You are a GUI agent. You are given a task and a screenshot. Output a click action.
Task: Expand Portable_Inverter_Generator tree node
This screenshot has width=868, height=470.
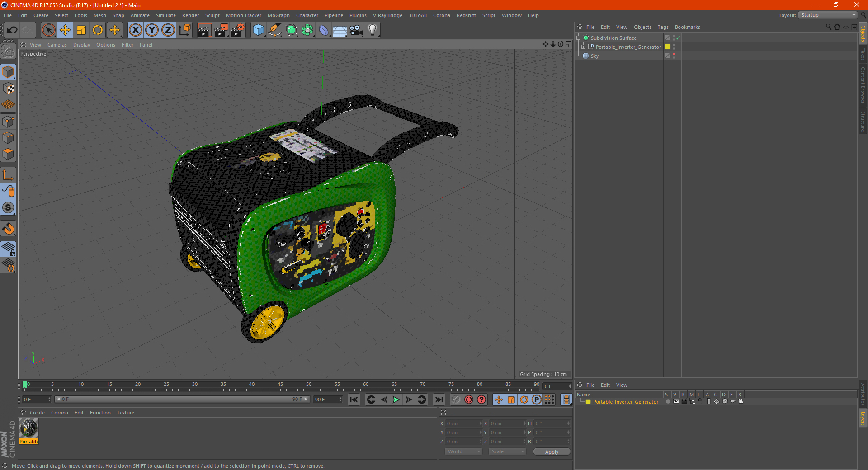point(584,47)
